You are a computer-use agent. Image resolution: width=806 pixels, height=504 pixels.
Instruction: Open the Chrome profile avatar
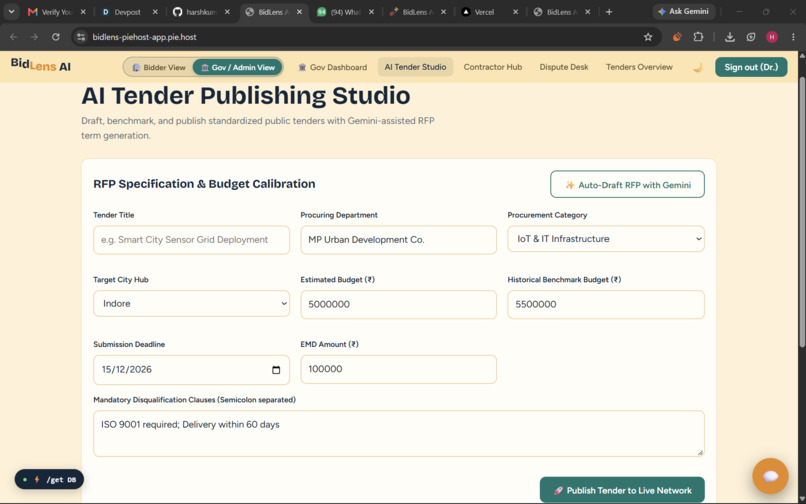pos(772,37)
